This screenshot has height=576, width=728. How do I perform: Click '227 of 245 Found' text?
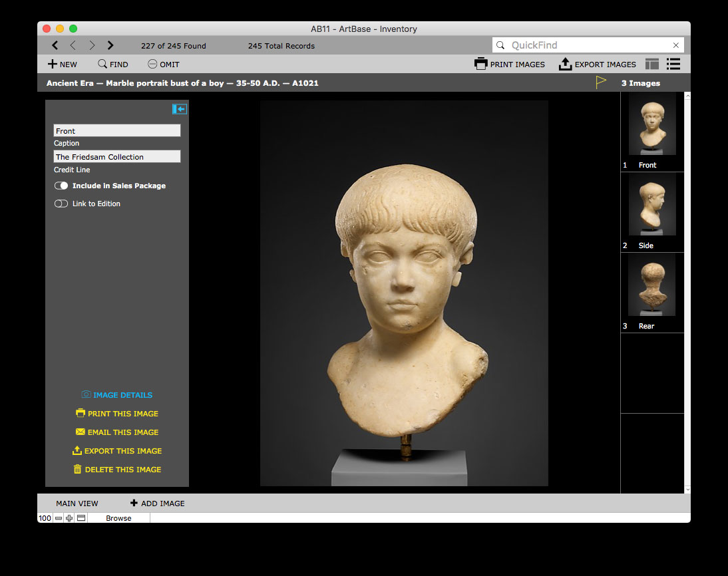coord(174,46)
